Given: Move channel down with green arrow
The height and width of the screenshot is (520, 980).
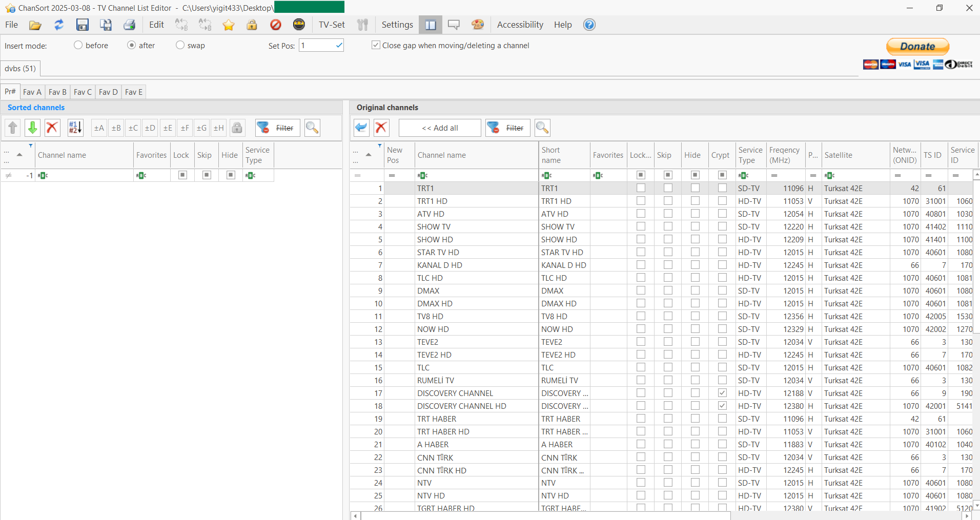Looking at the screenshot, I should [32, 128].
